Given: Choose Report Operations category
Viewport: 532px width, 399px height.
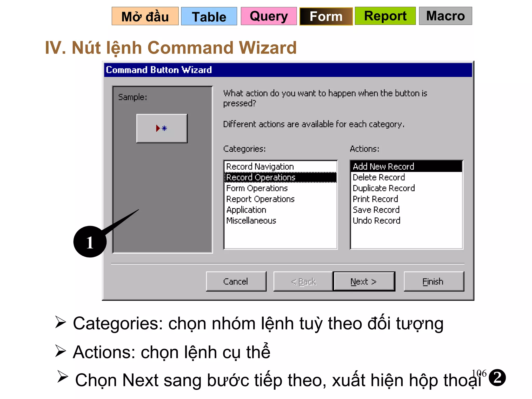Looking at the screenshot, I should pyautogui.click(x=280, y=199).
